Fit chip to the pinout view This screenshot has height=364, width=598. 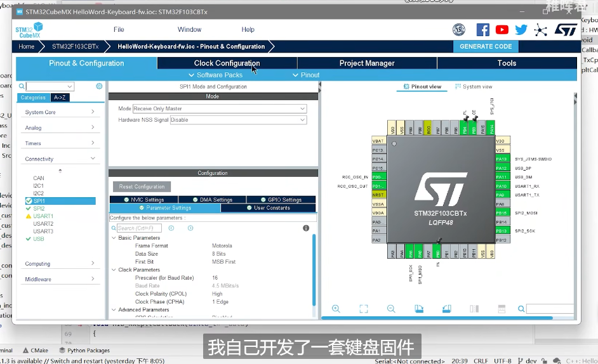364,309
